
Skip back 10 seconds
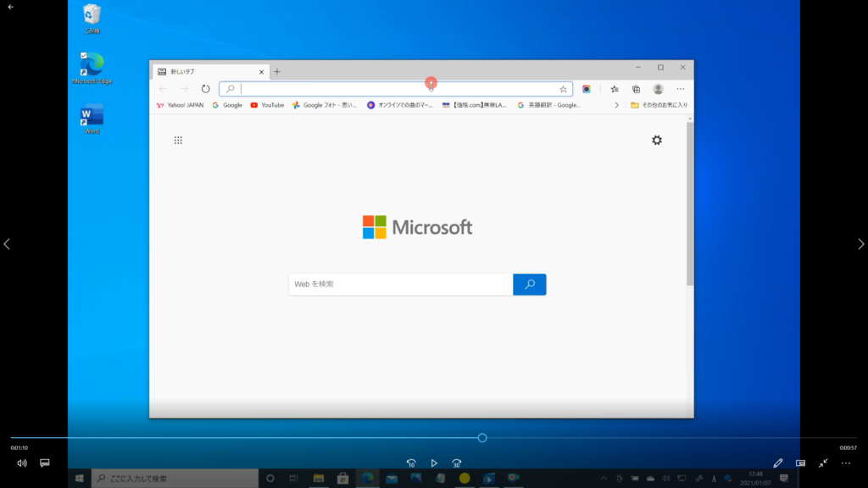[411, 463]
